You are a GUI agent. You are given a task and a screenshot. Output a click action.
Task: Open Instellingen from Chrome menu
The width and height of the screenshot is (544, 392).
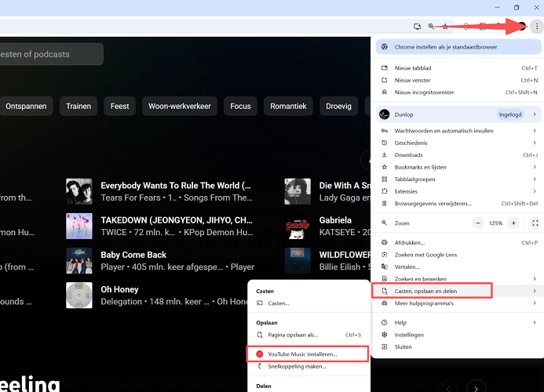[458, 335]
